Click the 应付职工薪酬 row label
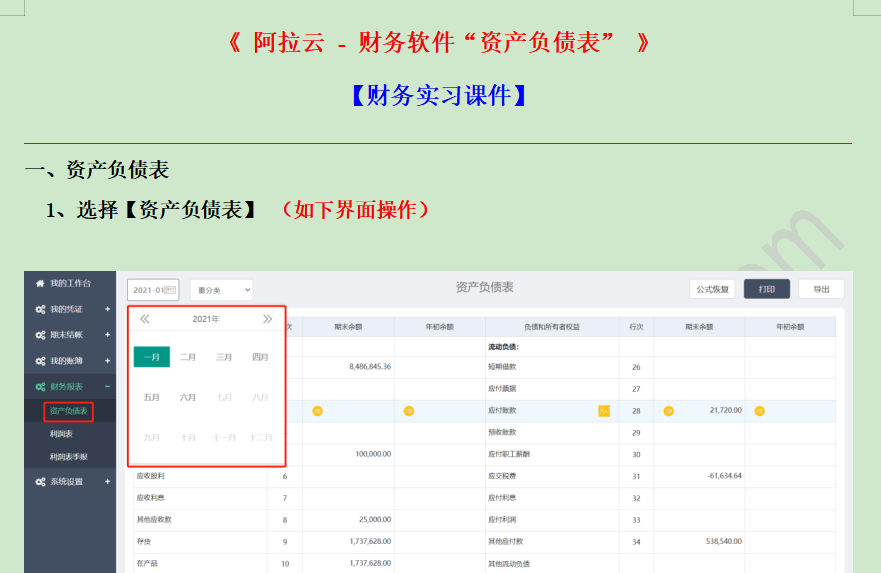881x573 pixels. tap(509, 454)
